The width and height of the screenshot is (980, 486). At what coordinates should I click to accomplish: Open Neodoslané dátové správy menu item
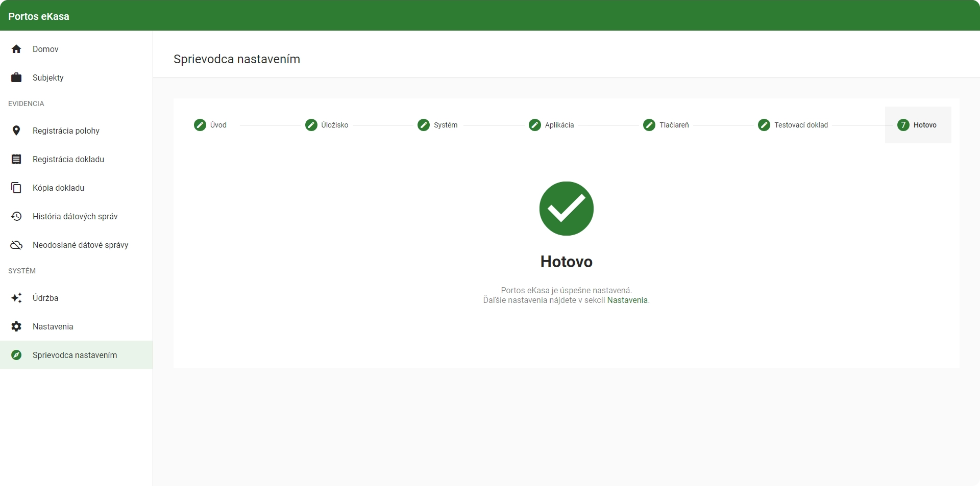tap(77, 245)
